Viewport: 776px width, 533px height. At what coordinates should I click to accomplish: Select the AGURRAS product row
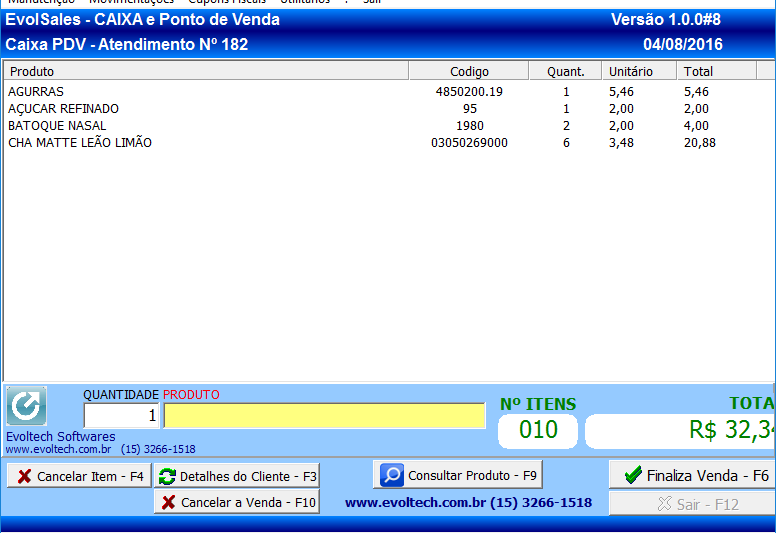pyautogui.click(x=388, y=92)
